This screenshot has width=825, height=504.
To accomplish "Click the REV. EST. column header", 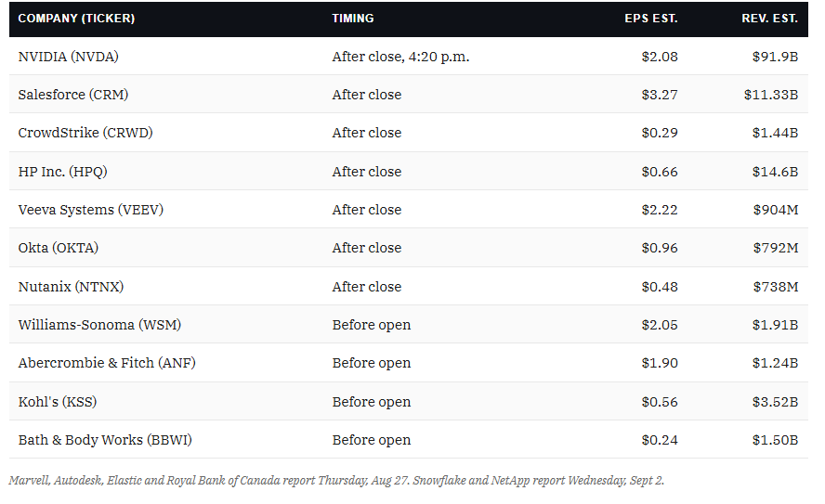I will 769,19.
